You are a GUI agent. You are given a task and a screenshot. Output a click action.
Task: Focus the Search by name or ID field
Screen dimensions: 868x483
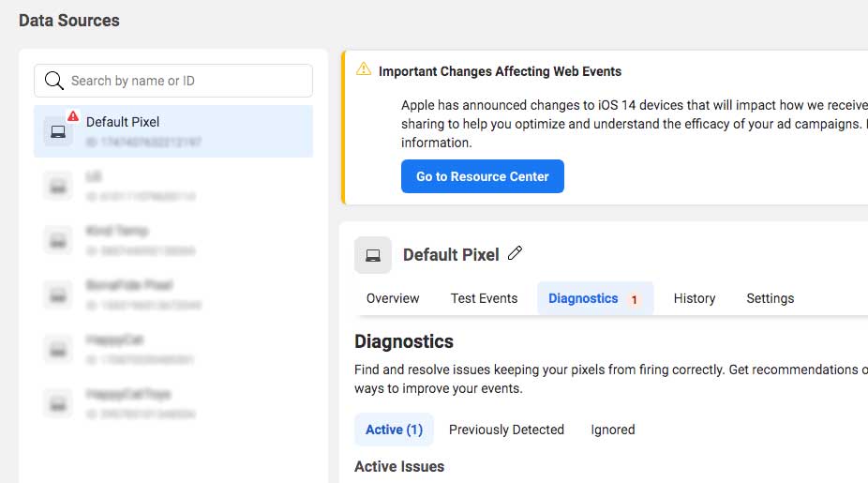point(173,81)
